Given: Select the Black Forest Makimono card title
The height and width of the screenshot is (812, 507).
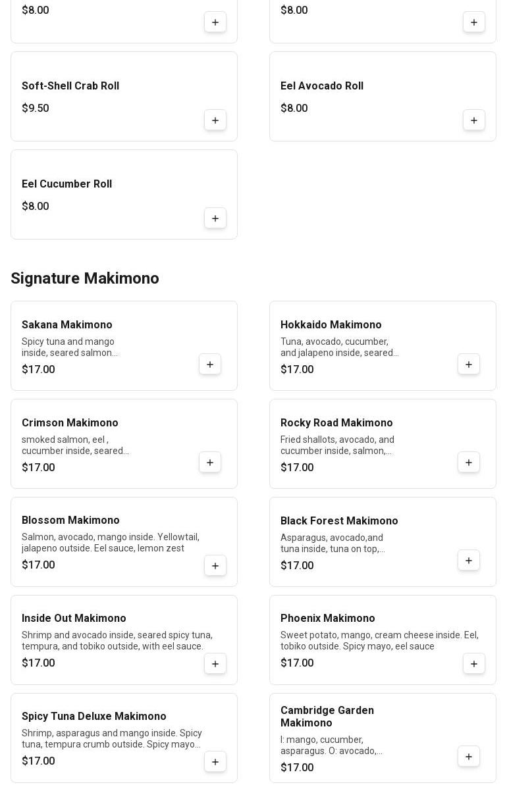Looking at the screenshot, I should [x=339, y=521].
